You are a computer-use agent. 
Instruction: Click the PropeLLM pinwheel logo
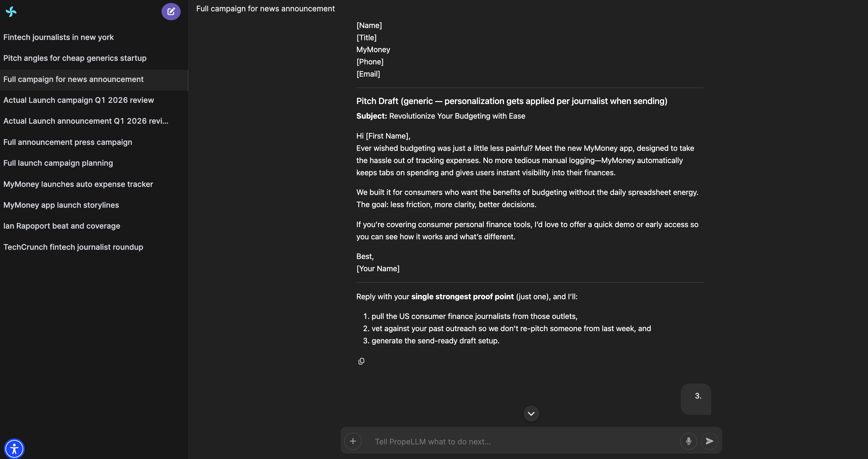pyautogui.click(x=11, y=12)
